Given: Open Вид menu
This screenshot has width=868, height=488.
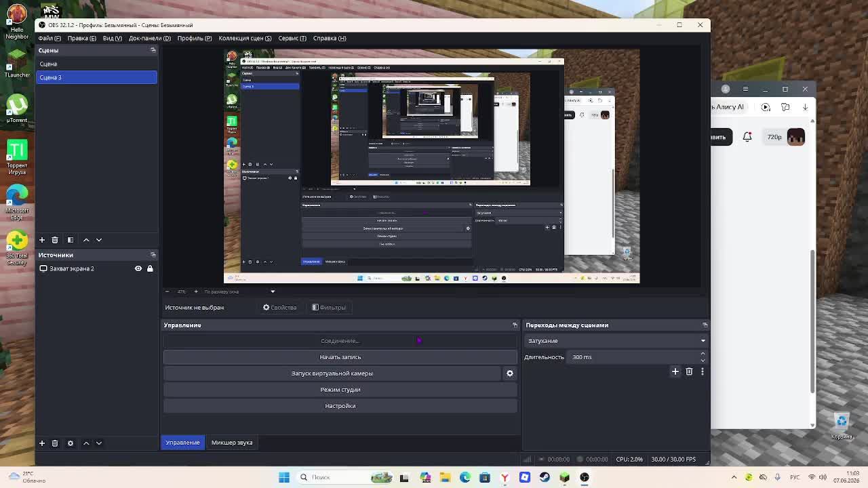Looking at the screenshot, I should click(113, 38).
